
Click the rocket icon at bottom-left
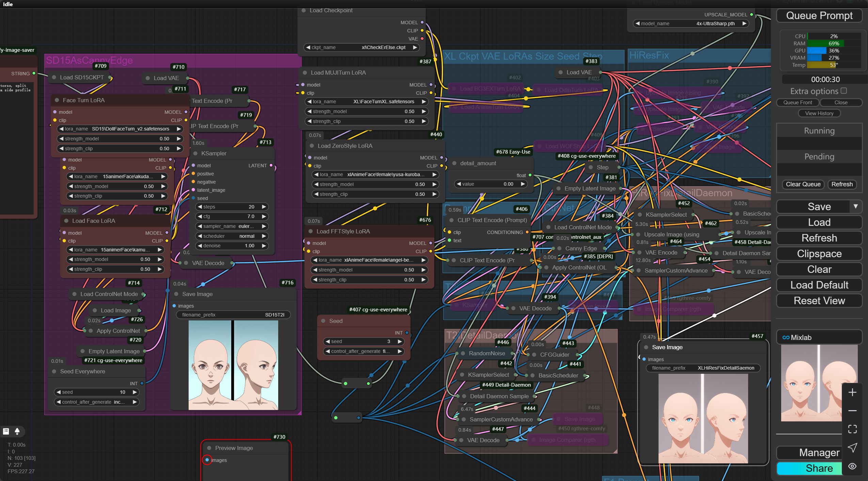17,431
